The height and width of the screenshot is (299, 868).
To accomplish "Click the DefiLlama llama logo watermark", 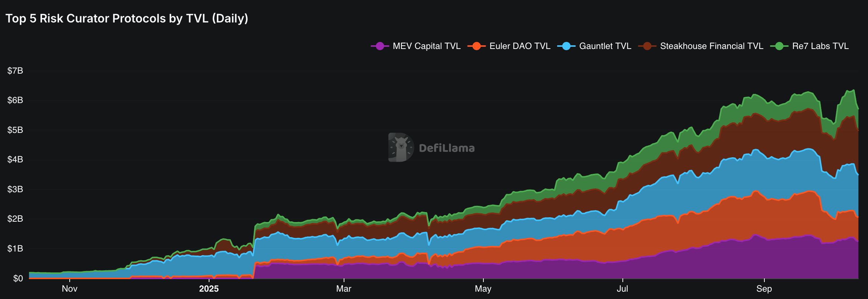I will [x=401, y=147].
